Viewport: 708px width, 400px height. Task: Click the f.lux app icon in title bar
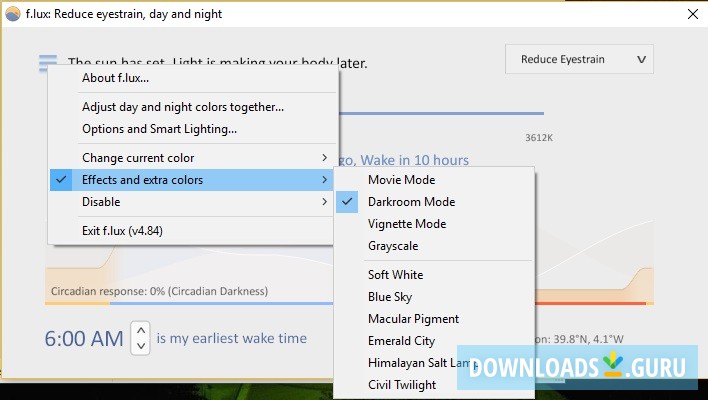(x=13, y=14)
